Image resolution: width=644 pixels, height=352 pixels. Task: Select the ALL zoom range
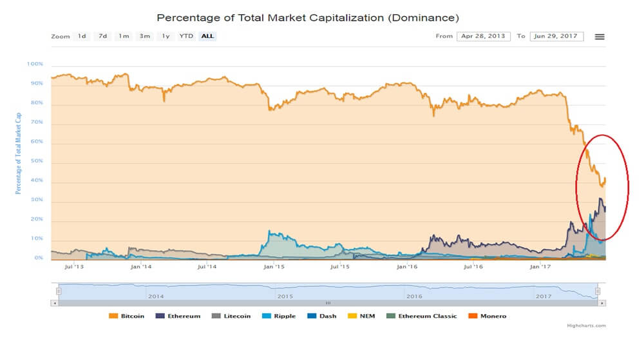tap(207, 36)
